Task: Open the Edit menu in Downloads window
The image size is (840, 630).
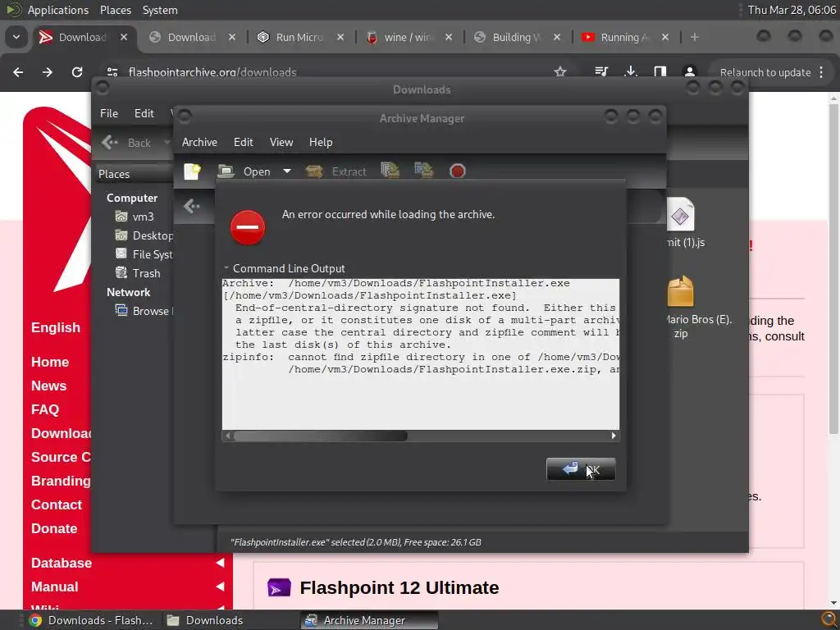Action: (x=144, y=113)
